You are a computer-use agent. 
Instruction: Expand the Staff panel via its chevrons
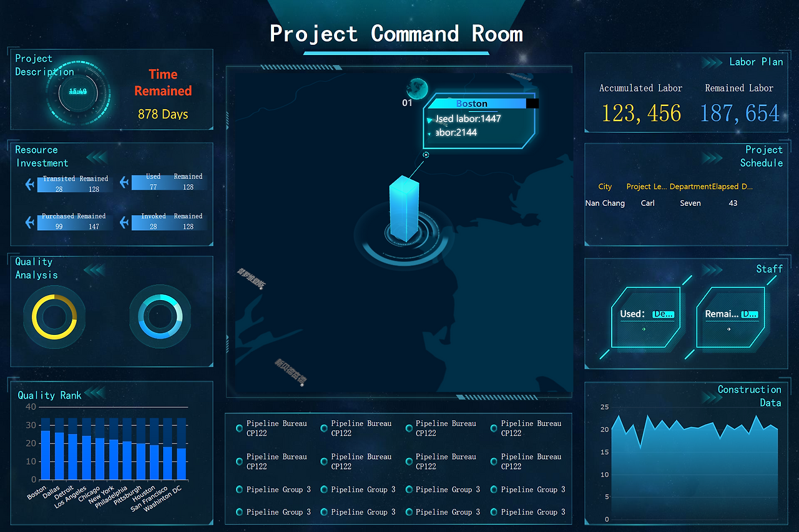click(x=712, y=269)
